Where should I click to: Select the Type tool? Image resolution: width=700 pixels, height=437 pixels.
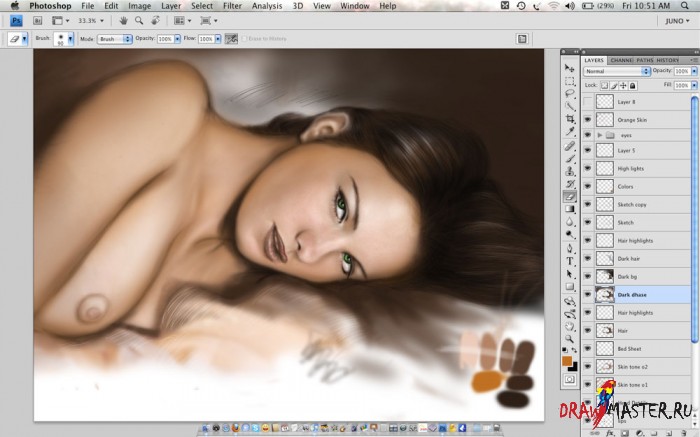pyautogui.click(x=570, y=261)
